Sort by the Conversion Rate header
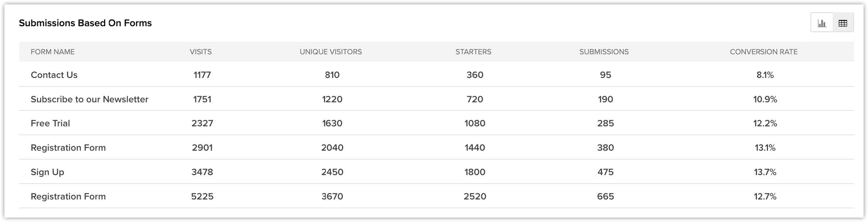The height and width of the screenshot is (222, 868). tap(764, 52)
